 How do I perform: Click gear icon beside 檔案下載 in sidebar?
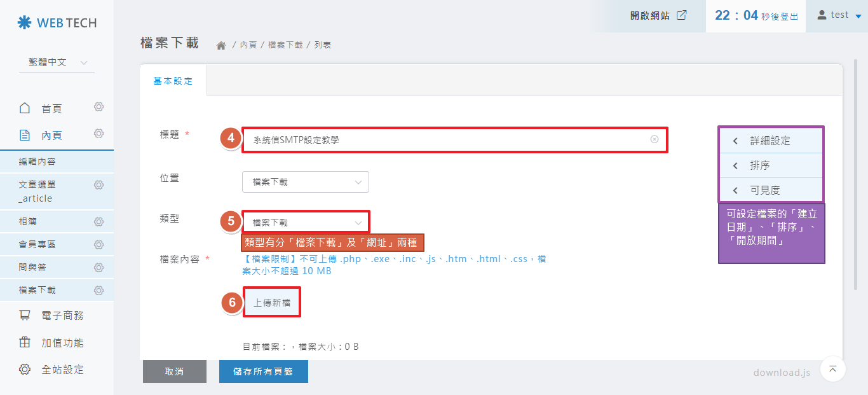click(98, 291)
